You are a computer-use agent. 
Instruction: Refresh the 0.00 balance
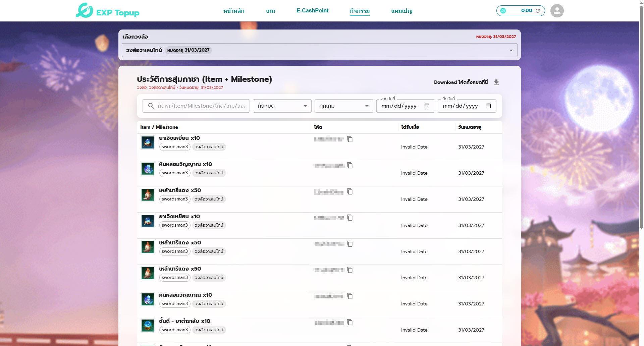coord(538,11)
